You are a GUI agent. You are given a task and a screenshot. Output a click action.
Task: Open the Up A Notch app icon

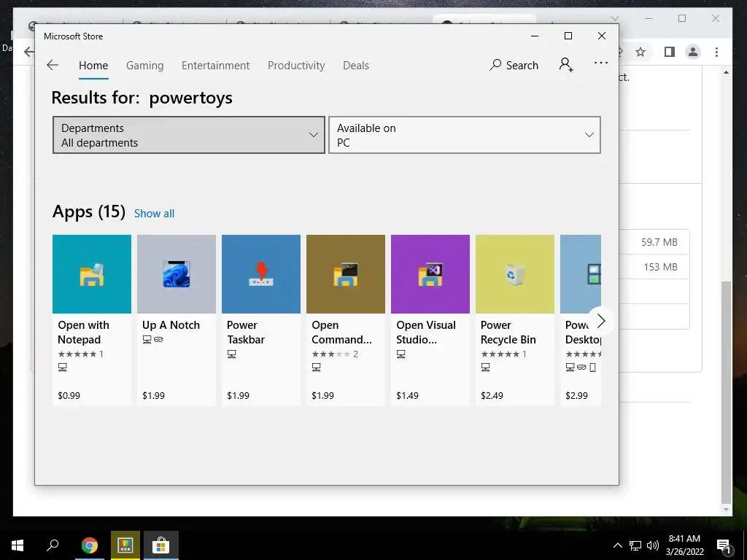coord(177,274)
